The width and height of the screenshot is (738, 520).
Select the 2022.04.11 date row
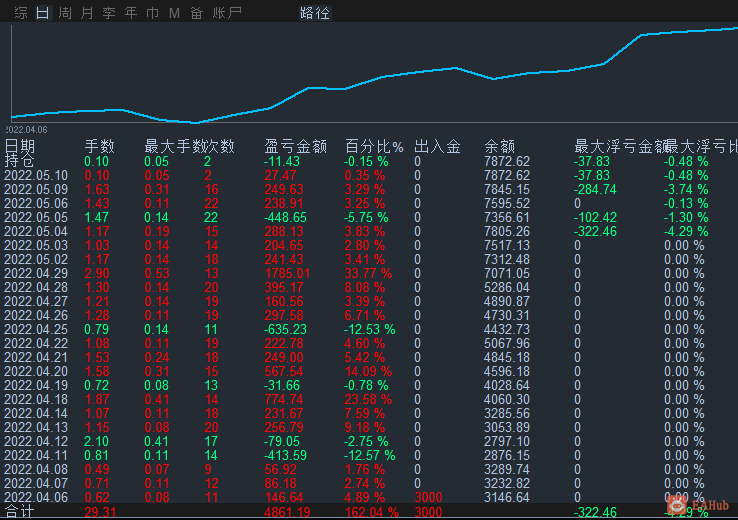click(36, 456)
